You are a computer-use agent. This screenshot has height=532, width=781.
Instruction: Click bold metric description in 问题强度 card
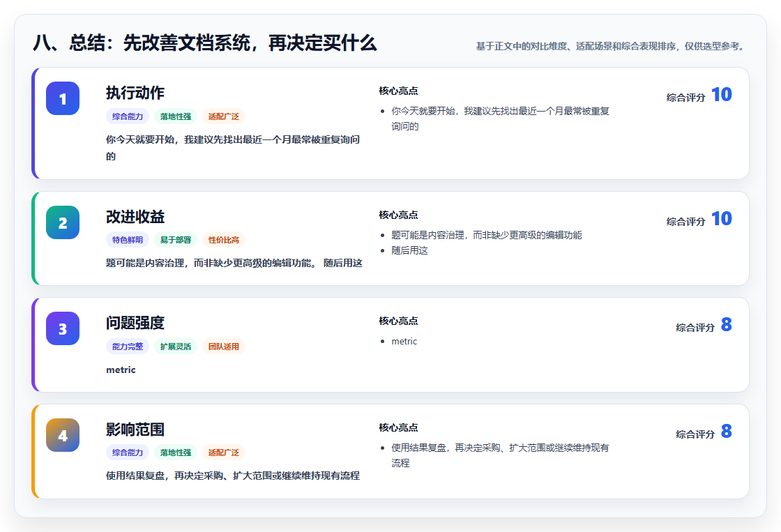(x=121, y=370)
